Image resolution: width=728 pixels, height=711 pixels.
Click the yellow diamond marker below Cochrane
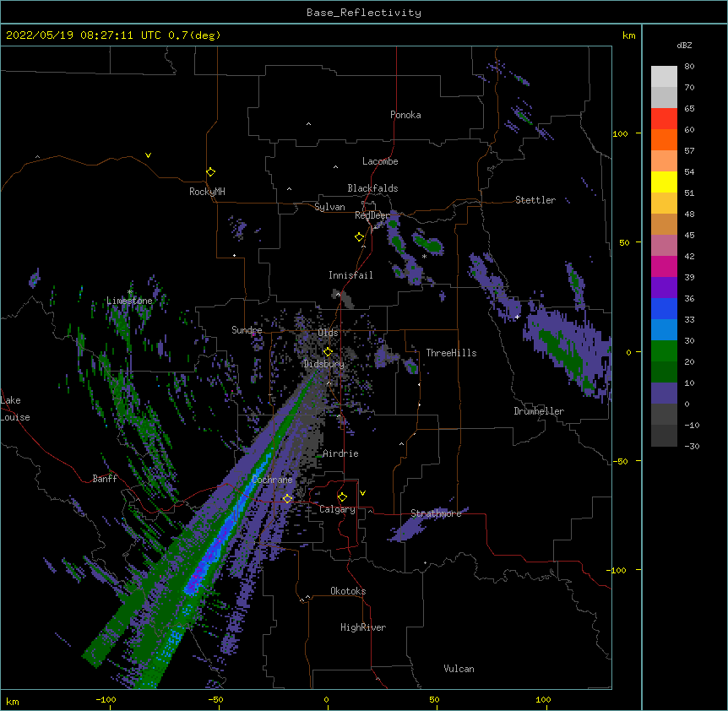pyautogui.click(x=287, y=499)
